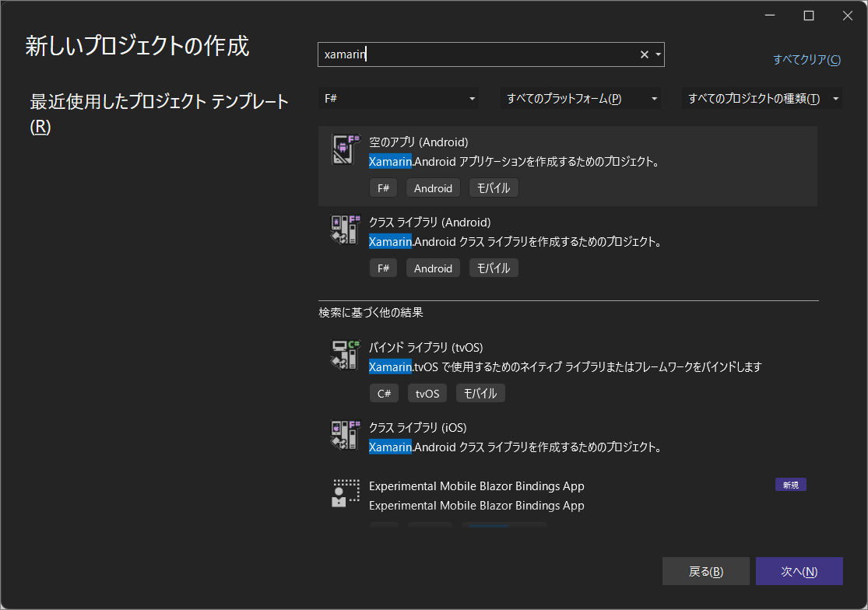Click the モバイル tag under 空のアプリ (Android)
Image resolution: width=868 pixels, height=610 pixels.
click(x=494, y=188)
